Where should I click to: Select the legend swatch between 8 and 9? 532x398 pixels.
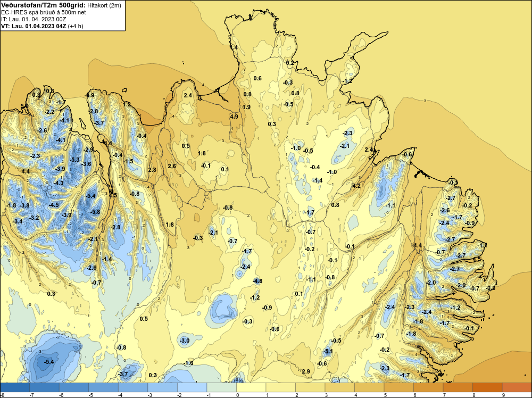[487, 387]
